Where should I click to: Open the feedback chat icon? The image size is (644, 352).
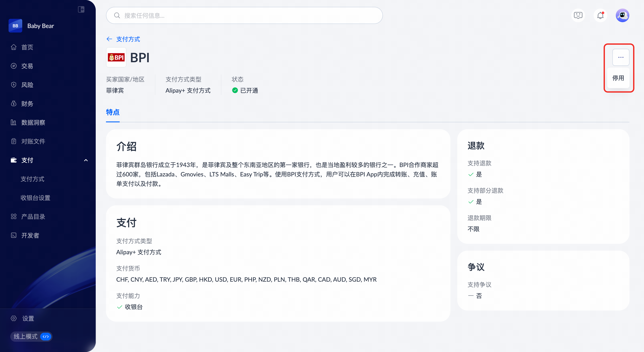tap(578, 16)
